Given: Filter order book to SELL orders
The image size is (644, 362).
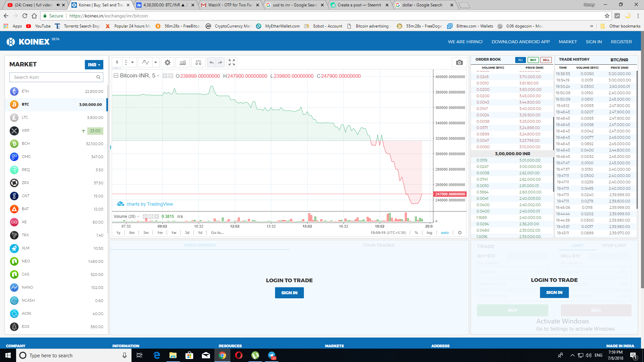Looking at the screenshot, I should coord(546,60).
